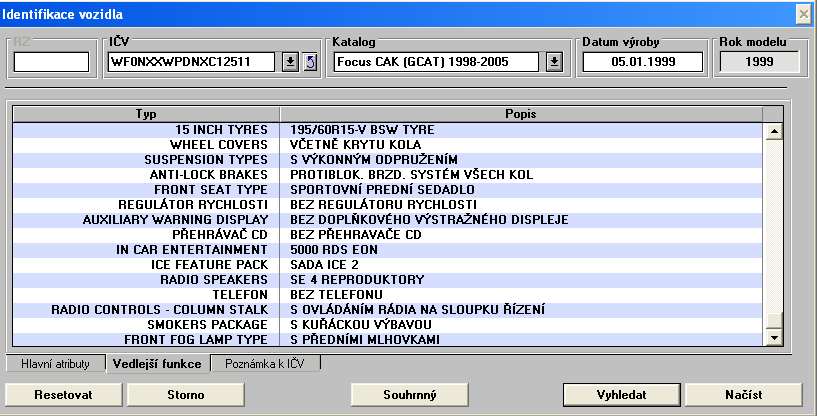
Task: Click the Načíst button
Action: tap(743, 395)
